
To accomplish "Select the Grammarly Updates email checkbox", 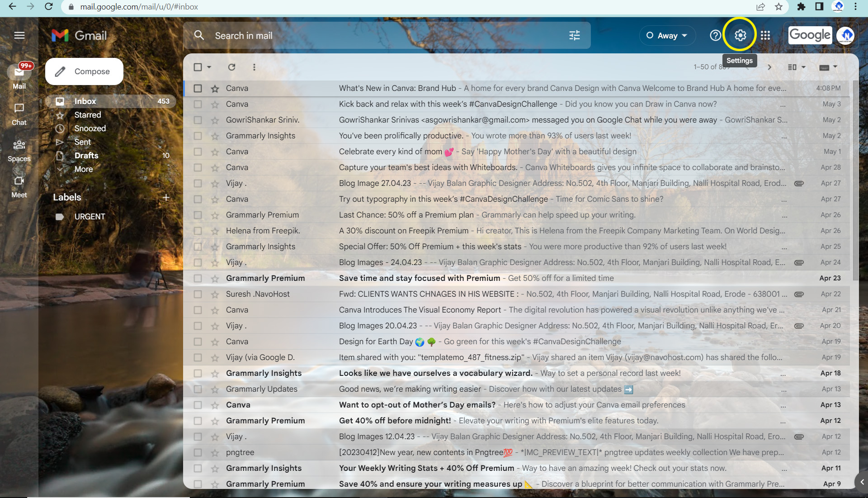I will (x=198, y=389).
